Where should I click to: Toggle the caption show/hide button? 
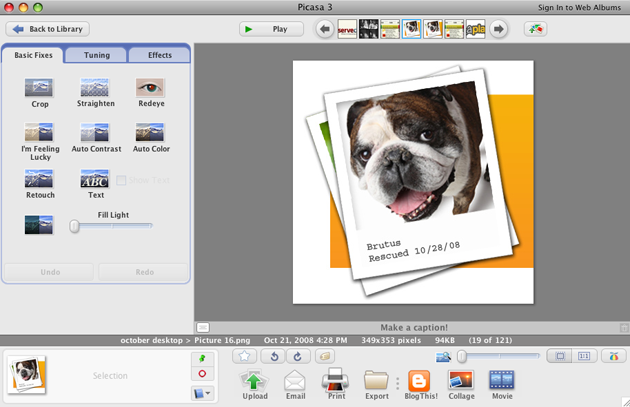click(203, 327)
